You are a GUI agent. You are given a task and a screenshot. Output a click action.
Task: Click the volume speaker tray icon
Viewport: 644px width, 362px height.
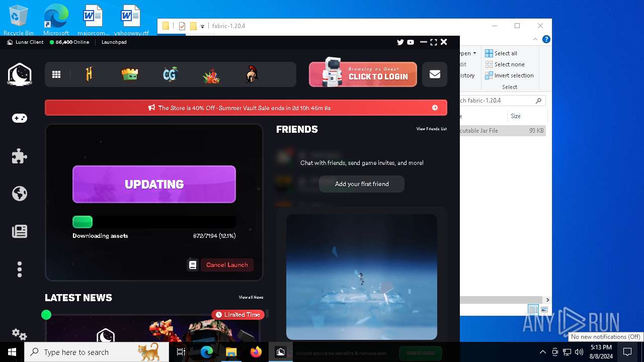[x=579, y=352]
